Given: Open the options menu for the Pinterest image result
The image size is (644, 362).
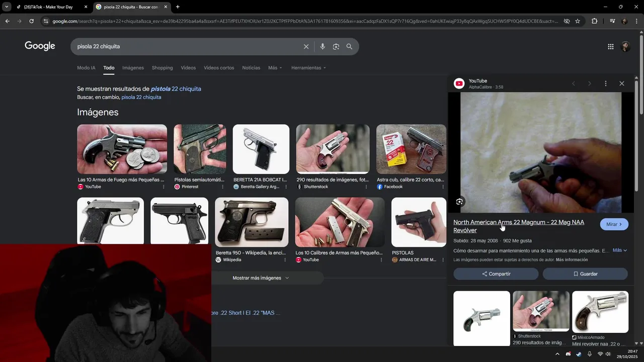Looking at the screenshot, I should (223, 187).
